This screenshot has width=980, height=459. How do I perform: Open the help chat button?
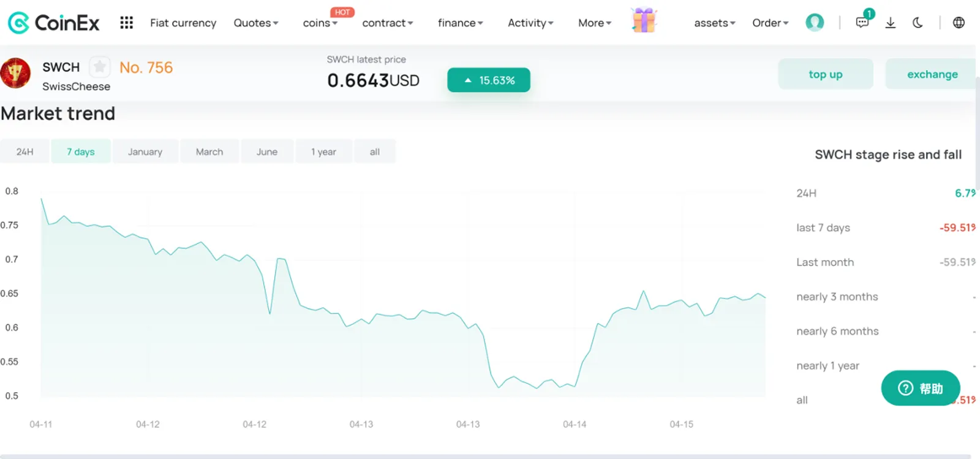point(921,388)
